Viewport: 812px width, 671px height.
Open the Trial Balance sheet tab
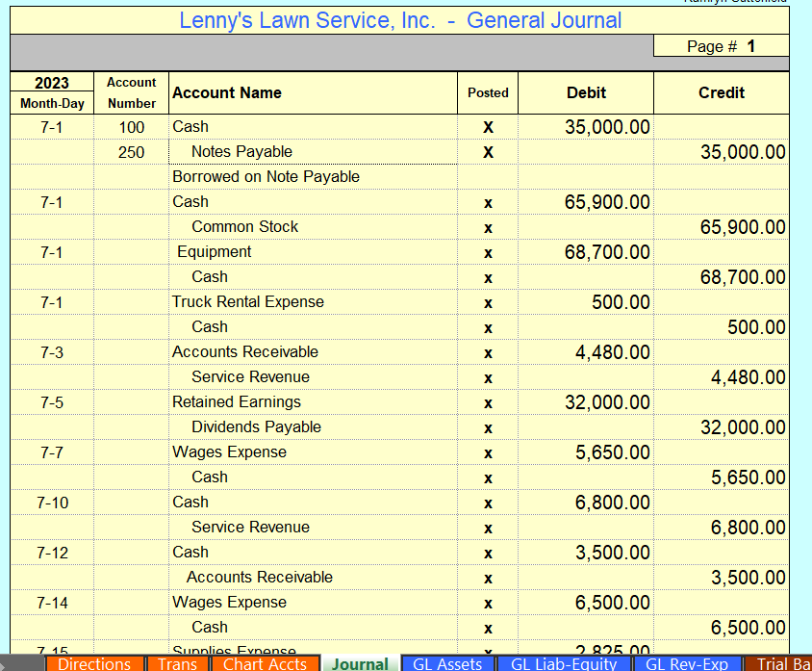[781, 663]
